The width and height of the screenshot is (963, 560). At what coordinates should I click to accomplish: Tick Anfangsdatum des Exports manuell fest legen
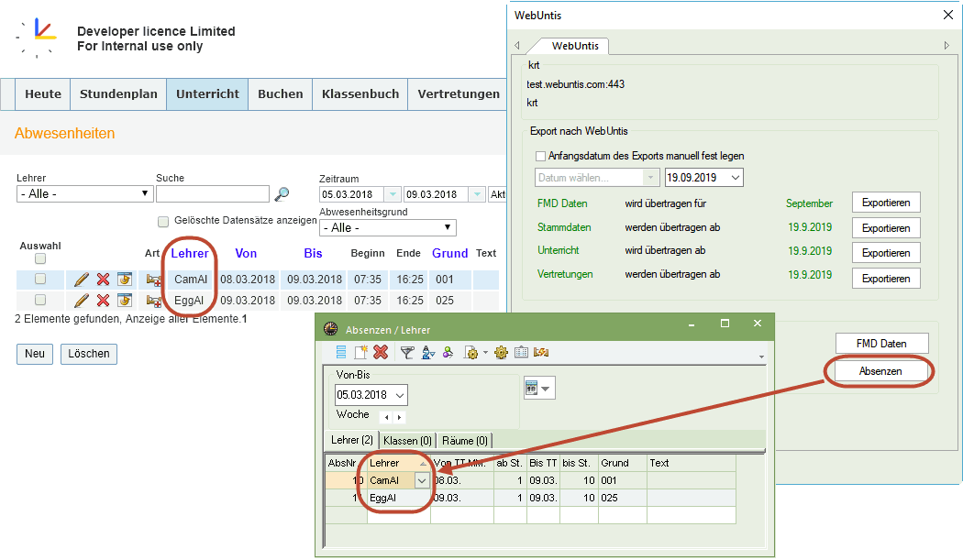(x=540, y=157)
